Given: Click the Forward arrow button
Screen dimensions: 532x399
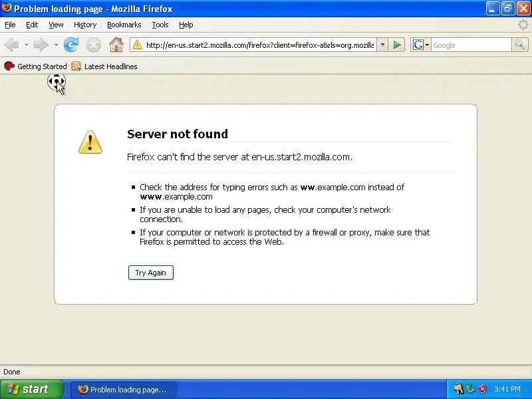Looking at the screenshot, I should click(41, 45).
